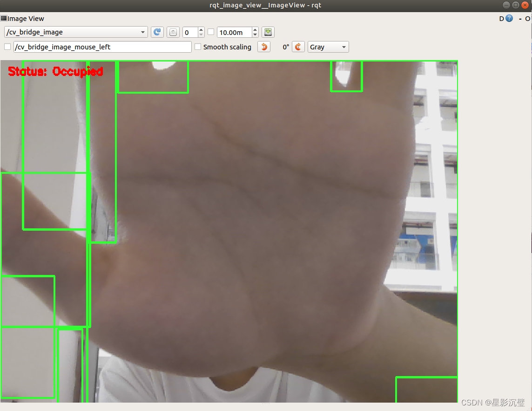Click the 10.00m max range field
Image resolution: width=532 pixels, height=411 pixels.
235,32
